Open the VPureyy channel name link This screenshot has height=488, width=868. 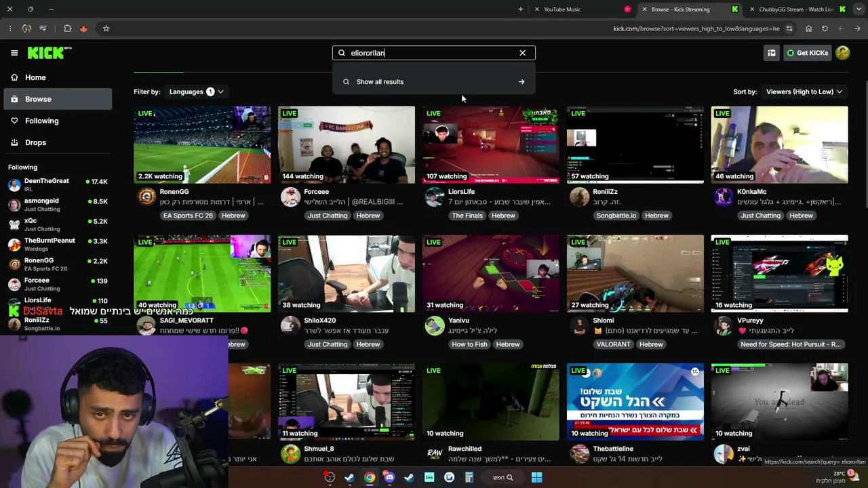751,321
